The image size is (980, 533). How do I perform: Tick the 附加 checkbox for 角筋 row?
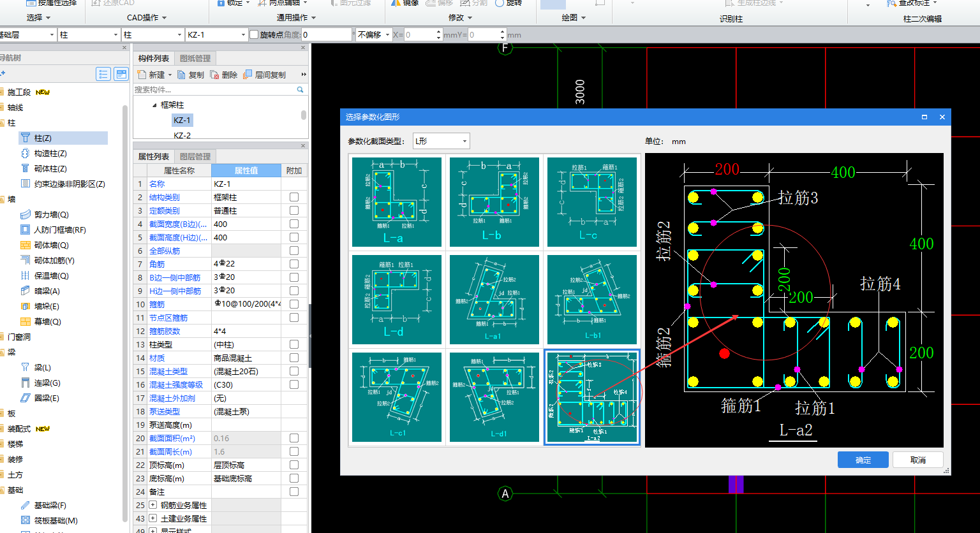pyautogui.click(x=294, y=264)
